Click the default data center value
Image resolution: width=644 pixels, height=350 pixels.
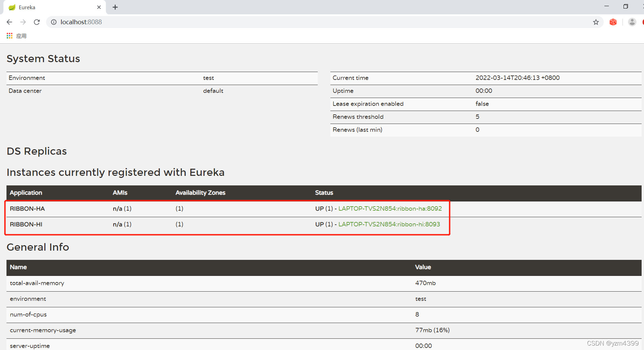[213, 91]
